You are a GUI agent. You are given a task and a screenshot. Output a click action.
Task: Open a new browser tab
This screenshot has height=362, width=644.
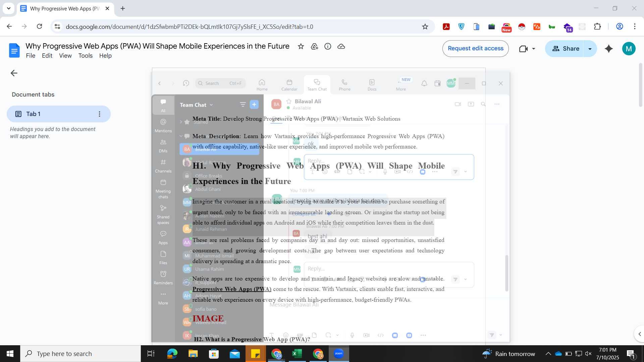coord(123,8)
